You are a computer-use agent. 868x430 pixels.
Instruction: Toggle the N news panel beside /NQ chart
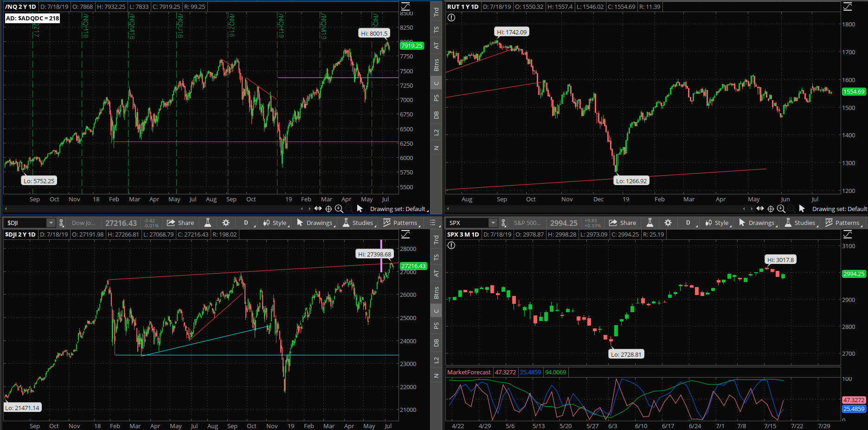click(x=436, y=148)
